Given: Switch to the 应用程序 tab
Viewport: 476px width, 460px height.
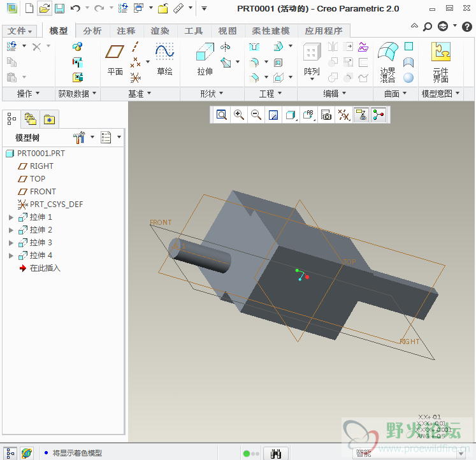Looking at the screenshot, I should (x=324, y=31).
